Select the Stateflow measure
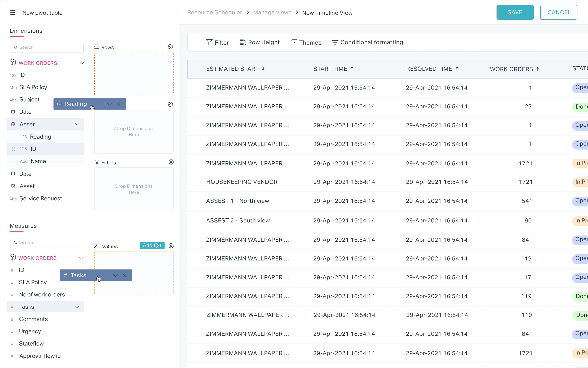The height and width of the screenshot is (368, 588). pyautogui.click(x=32, y=344)
